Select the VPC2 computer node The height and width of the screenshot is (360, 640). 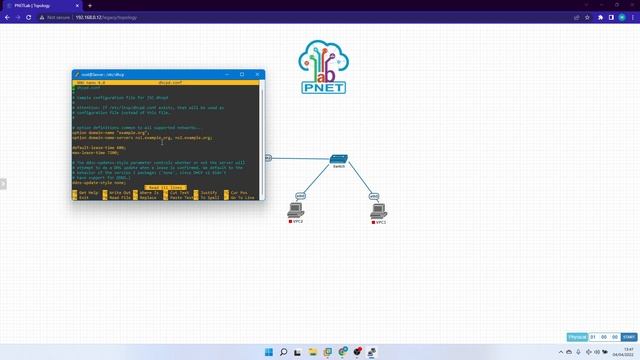[296, 211]
